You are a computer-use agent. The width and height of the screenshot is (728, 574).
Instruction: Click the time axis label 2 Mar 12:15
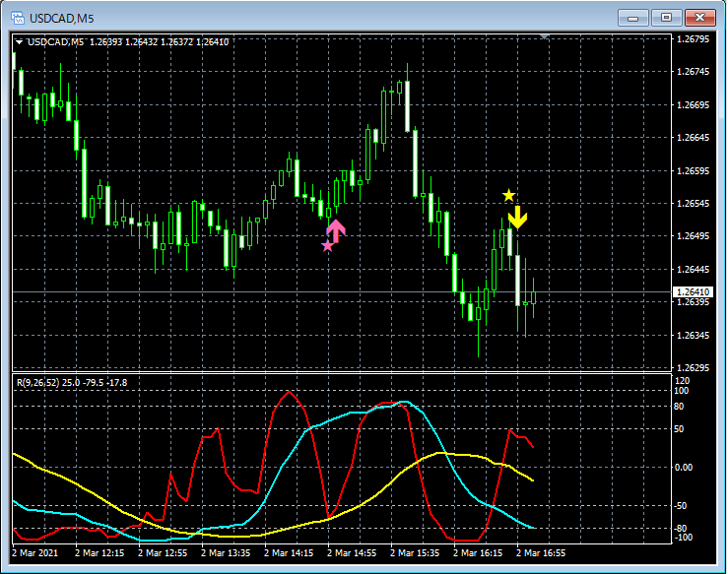click(99, 553)
